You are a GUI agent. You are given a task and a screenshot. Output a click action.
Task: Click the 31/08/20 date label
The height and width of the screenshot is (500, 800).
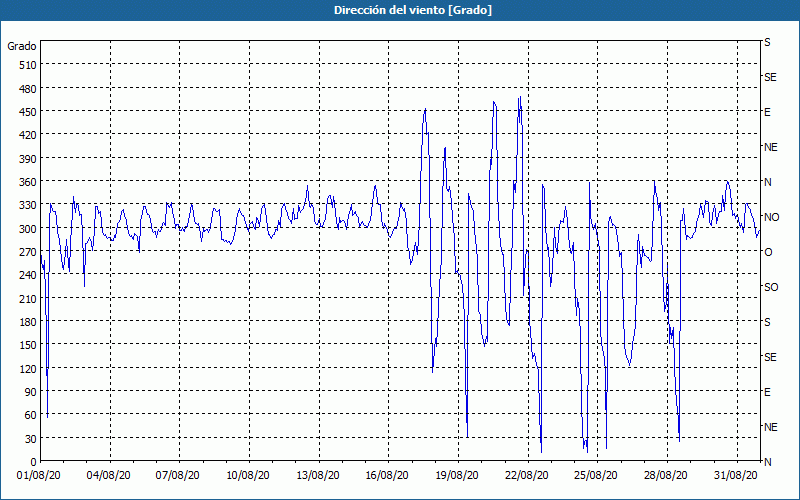click(x=736, y=476)
